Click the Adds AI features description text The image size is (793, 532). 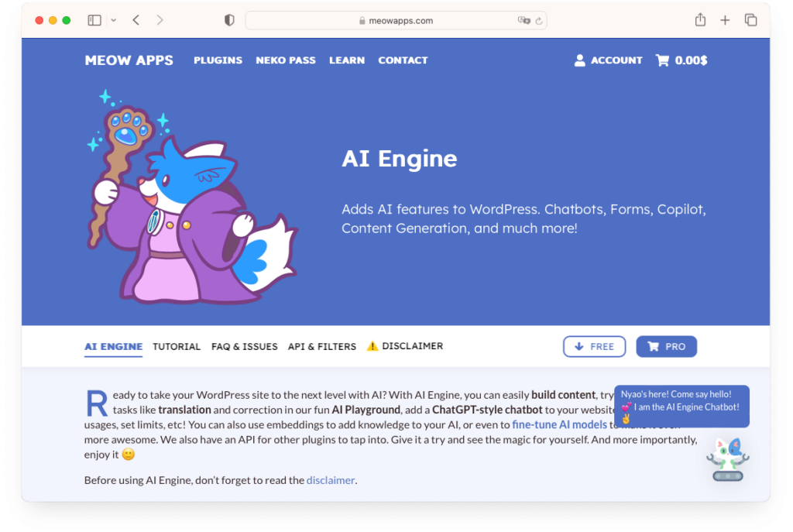pyautogui.click(x=524, y=218)
